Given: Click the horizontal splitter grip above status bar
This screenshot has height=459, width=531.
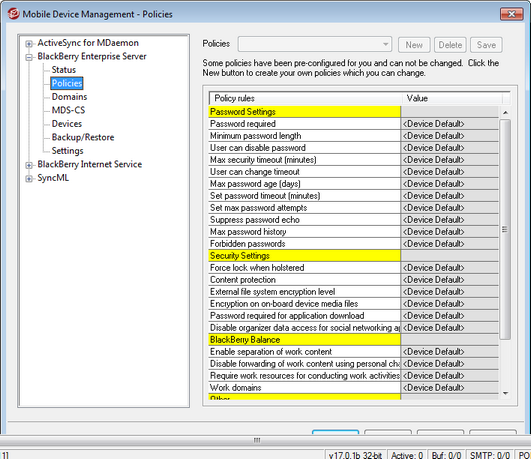Looking at the screenshot, I should coord(257,440).
